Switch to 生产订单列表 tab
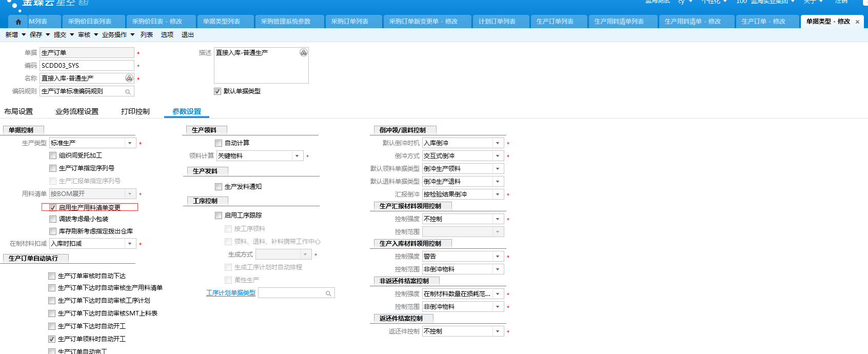868x354 pixels. 559,22
